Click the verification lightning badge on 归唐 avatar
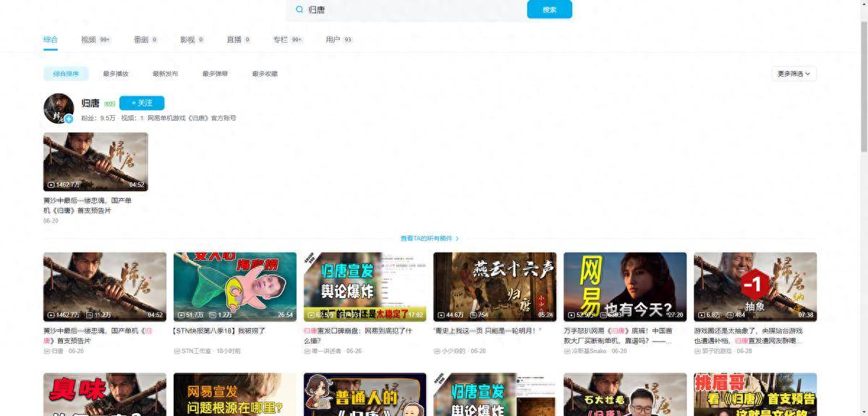868x416 pixels. pos(69,119)
